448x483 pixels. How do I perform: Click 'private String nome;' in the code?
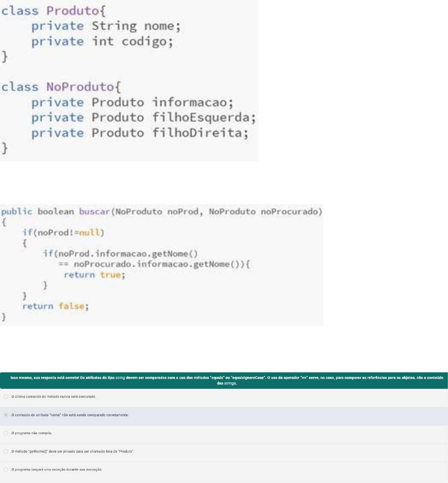pyautogui.click(x=106, y=26)
